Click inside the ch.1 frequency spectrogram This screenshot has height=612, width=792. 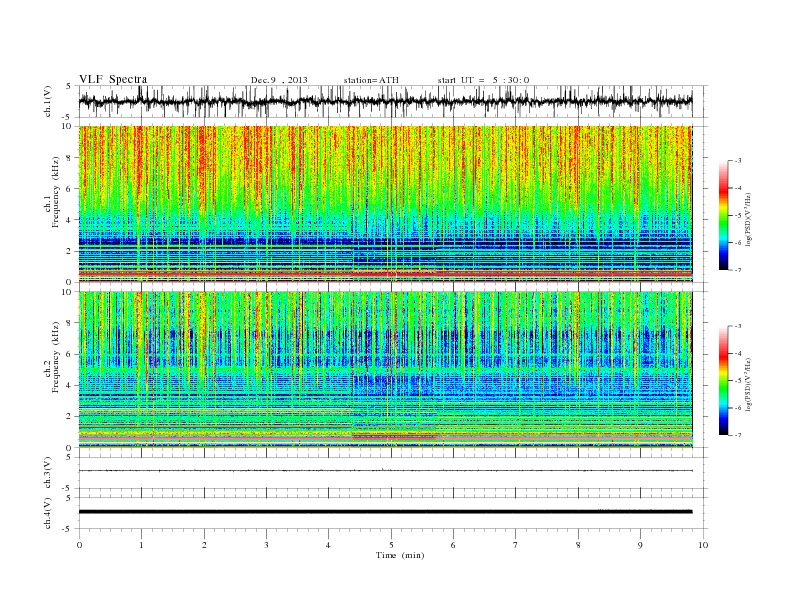coord(385,204)
